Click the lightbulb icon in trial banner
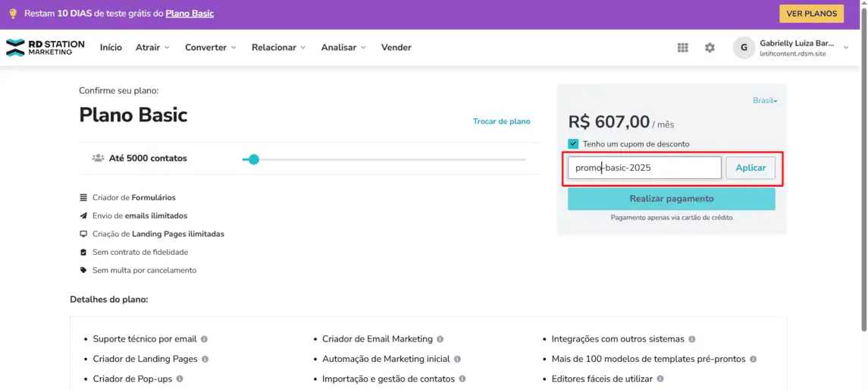Image resolution: width=868 pixels, height=390 pixels. tap(14, 14)
